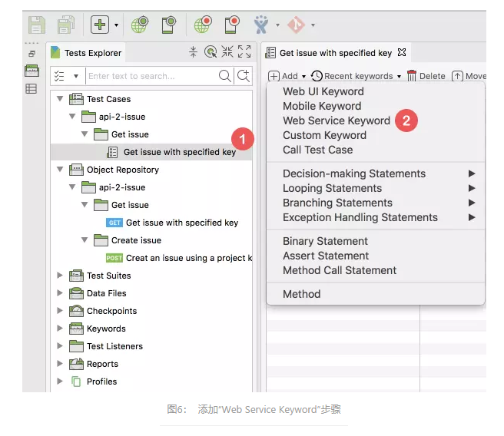This screenshot has height=436, width=504.
Task: Collapse Get issue folder under Test Cases
Action: 85,134
